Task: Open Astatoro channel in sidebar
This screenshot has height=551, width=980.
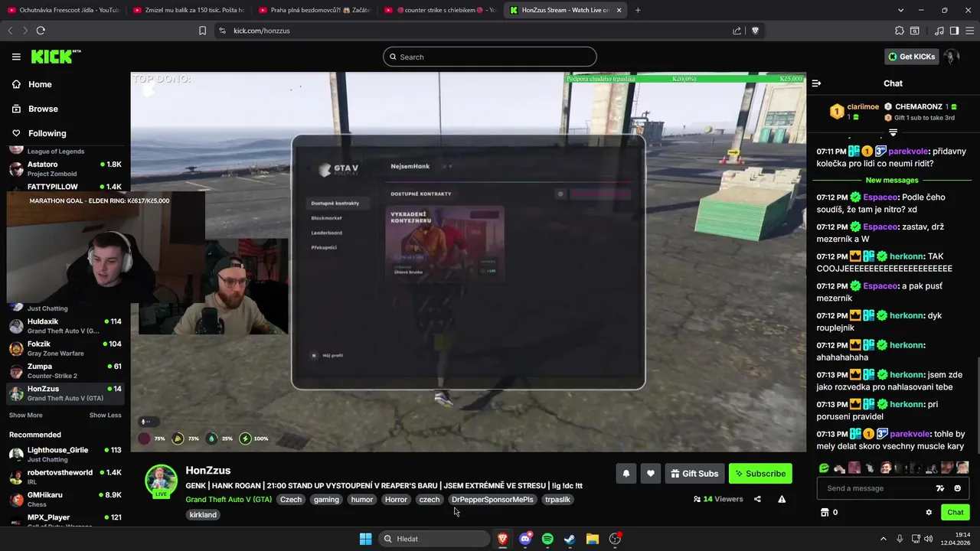Action: [x=65, y=168]
